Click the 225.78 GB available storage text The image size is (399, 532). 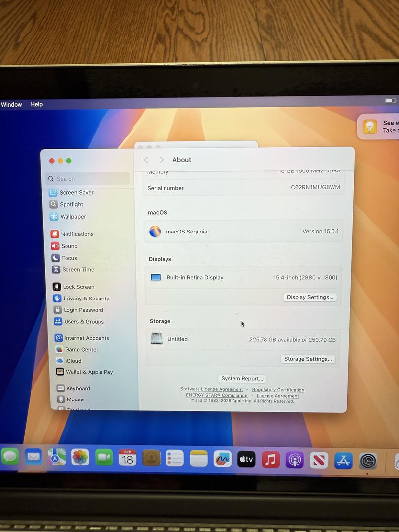point(293,339)
